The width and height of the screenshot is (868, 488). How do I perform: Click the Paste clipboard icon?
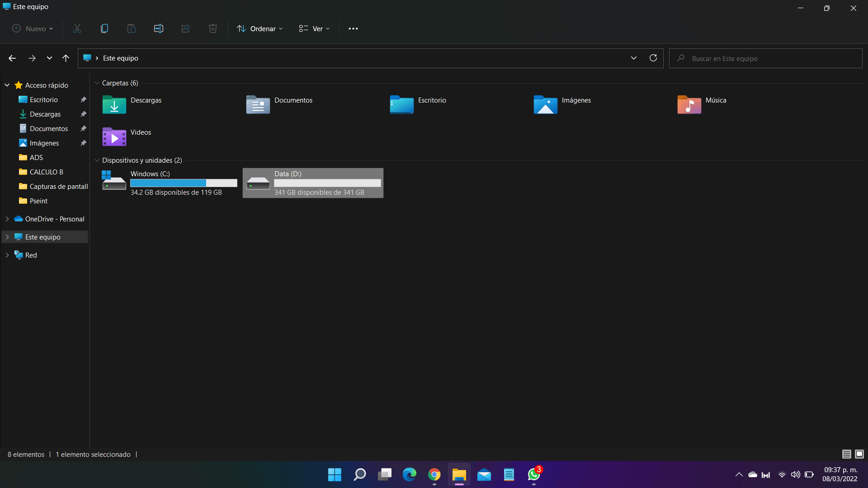[x=132, y=28]
